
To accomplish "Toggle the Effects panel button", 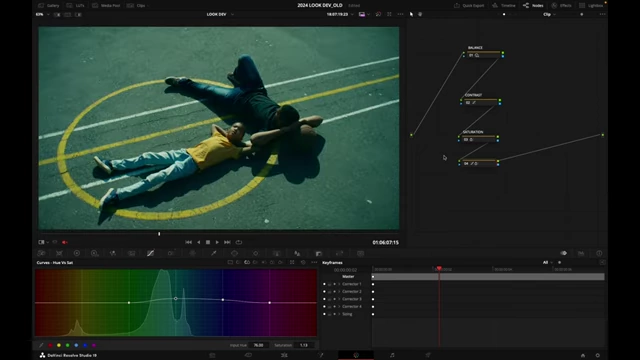I will [561, 6].
